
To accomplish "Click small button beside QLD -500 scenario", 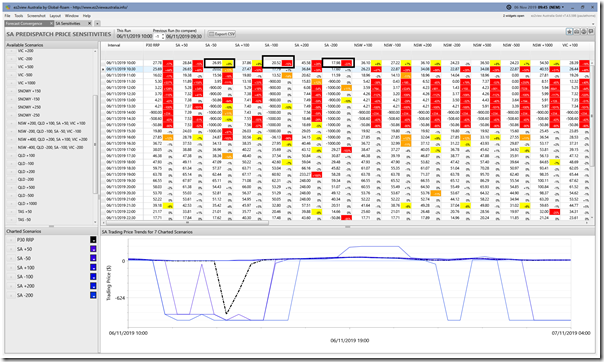I will point(11,196).
